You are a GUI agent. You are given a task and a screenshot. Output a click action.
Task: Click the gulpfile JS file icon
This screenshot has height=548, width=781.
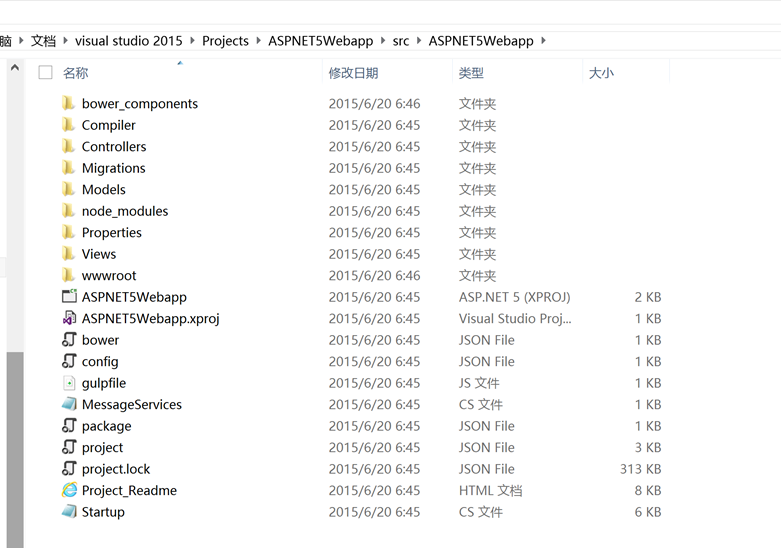coord(69,383)
